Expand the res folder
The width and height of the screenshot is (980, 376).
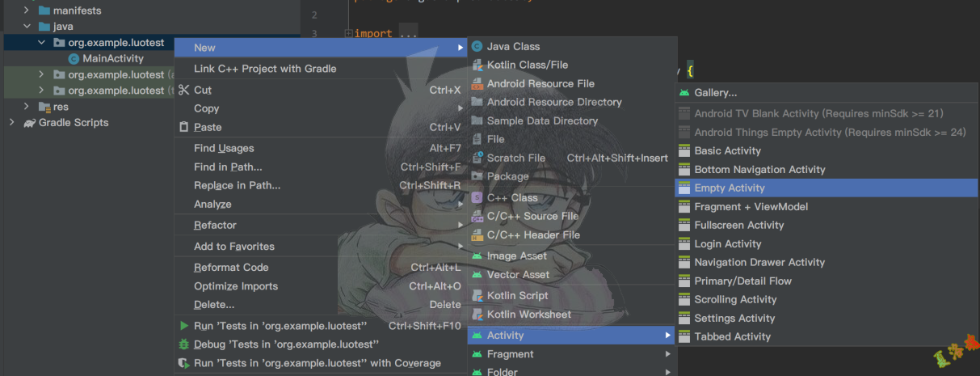27,107
